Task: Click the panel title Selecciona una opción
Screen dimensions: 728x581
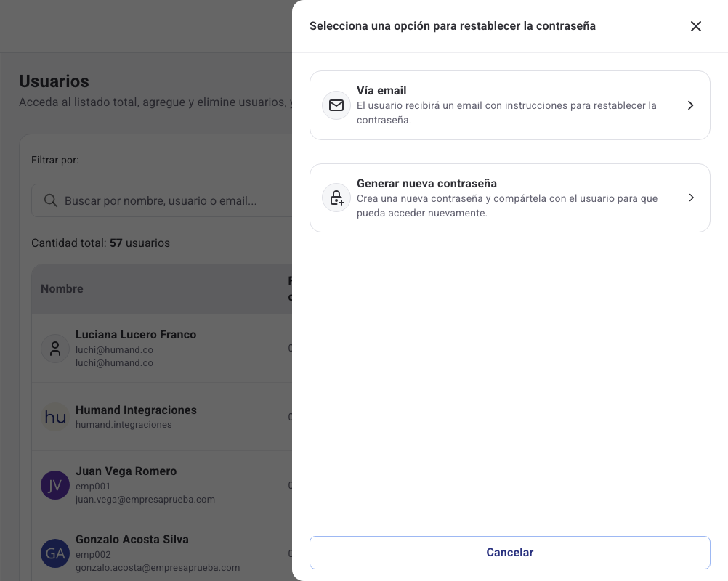Action: [452, 26]
